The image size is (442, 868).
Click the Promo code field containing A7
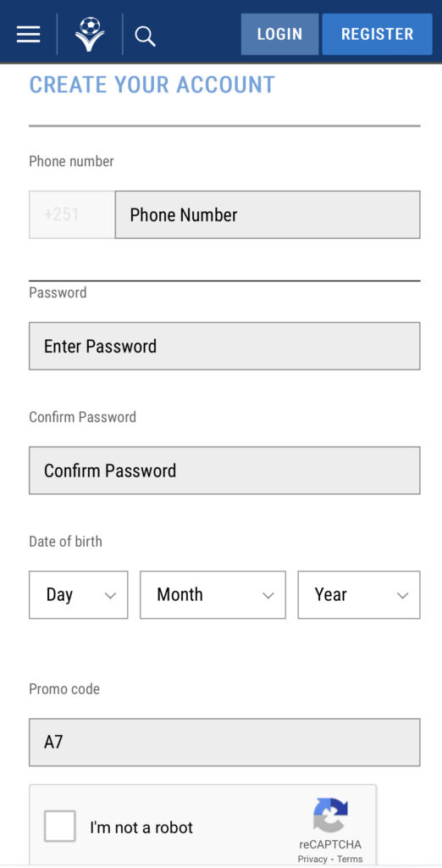coord(224,743)
